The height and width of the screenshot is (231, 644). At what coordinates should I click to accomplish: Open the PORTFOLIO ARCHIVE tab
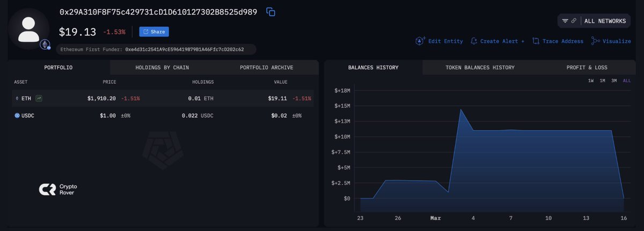click(266, 68)
